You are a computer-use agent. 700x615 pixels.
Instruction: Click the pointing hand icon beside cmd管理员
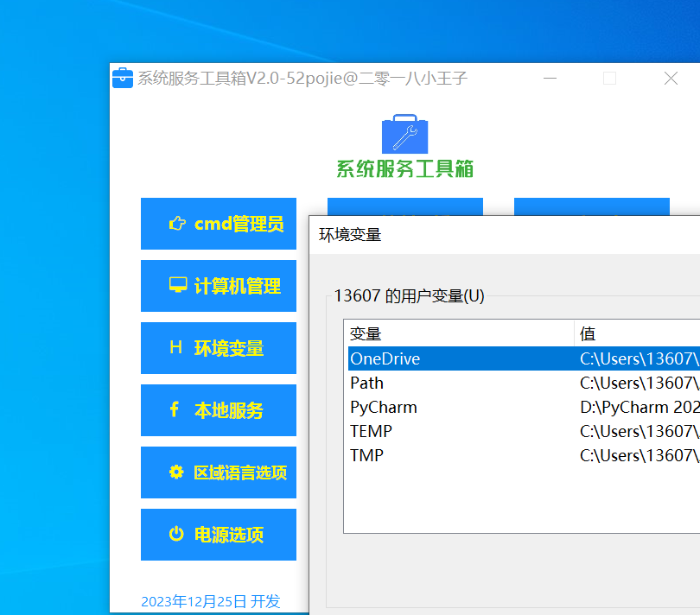point(177,224)
